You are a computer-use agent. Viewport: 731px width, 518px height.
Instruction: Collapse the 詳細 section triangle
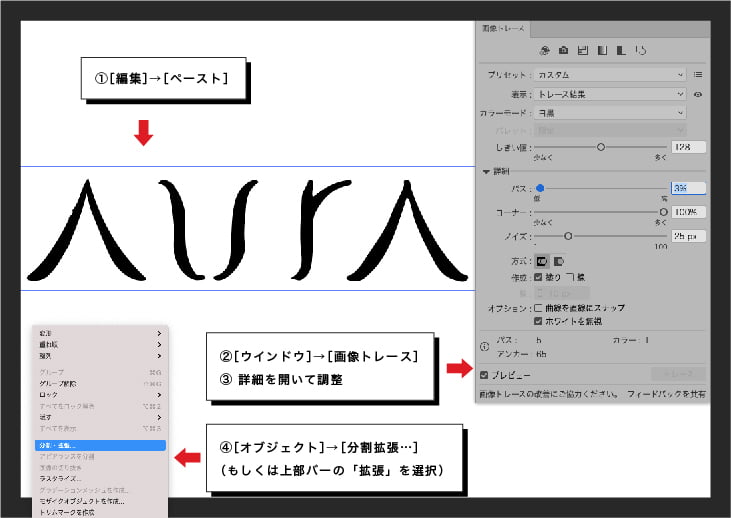[486, 171]
